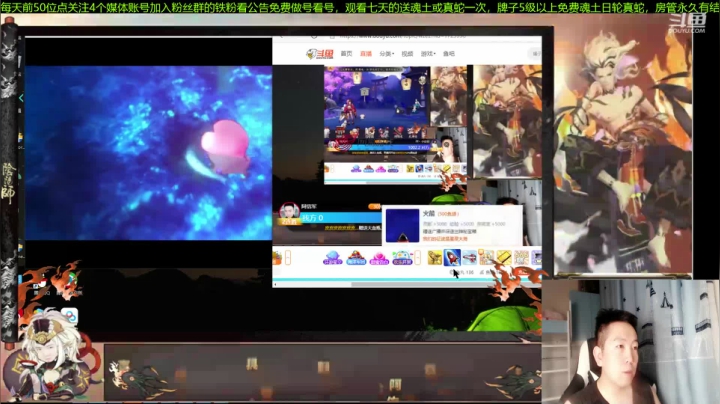Open the Douyu logo home link

320,54
